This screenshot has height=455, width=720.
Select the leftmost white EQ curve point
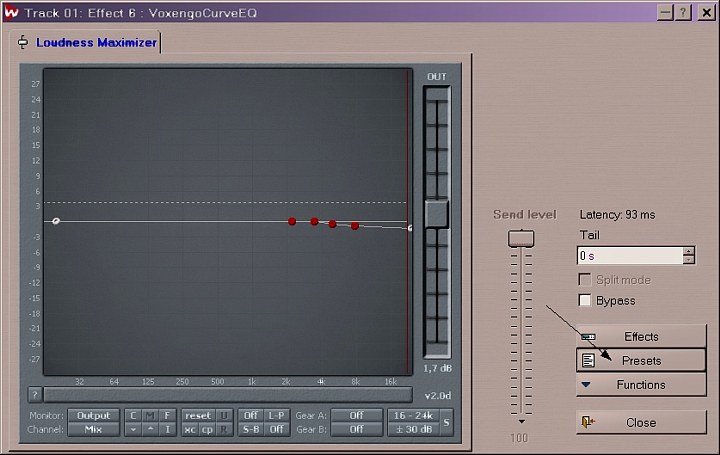(x=56, y=221)
